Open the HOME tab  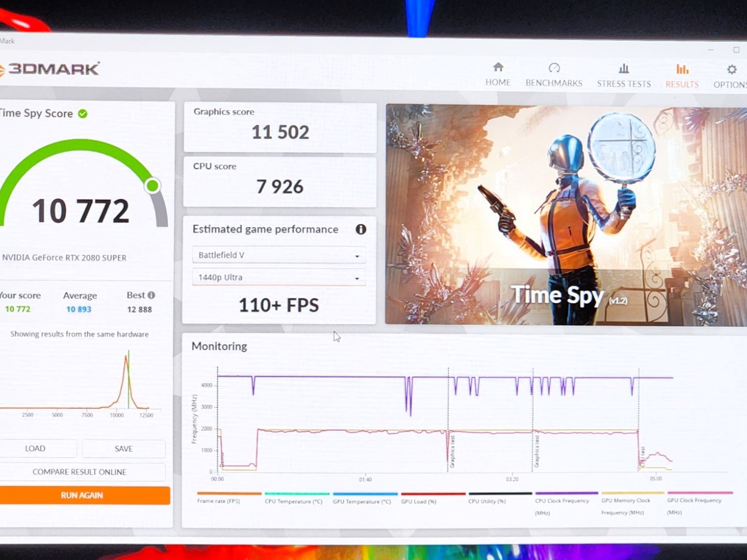pyautogui.click(x=498, y=74)
